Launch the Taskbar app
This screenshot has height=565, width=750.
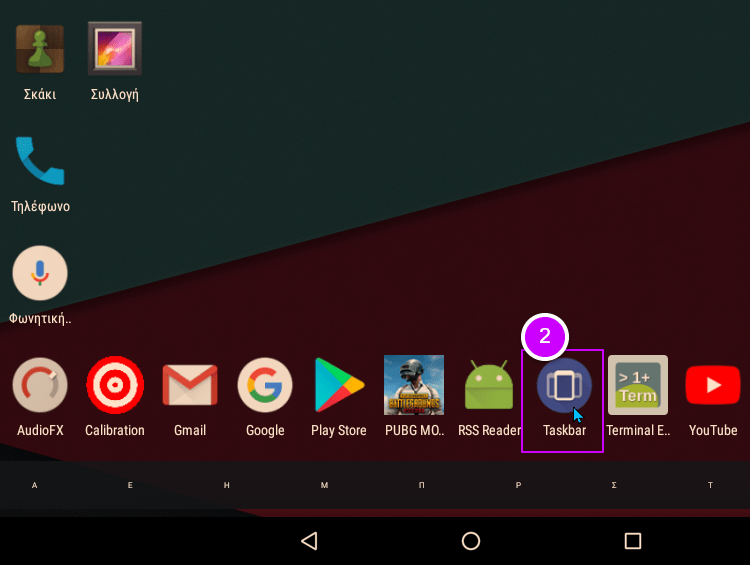(x=564, y=385)
